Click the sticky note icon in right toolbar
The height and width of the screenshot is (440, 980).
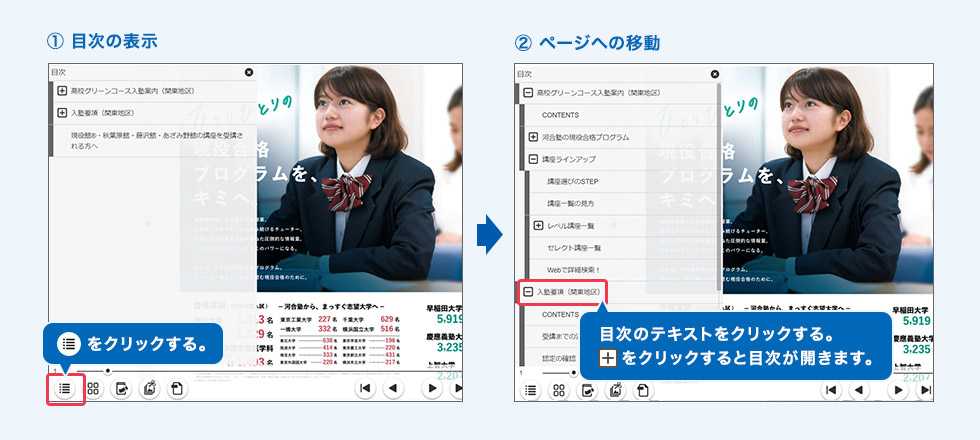tap(615, 390)
